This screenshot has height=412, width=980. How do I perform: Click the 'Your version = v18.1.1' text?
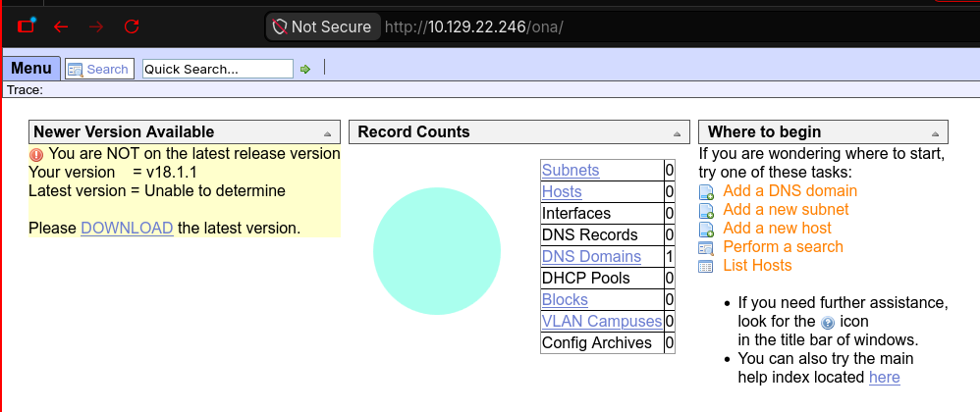coord(113,173)
